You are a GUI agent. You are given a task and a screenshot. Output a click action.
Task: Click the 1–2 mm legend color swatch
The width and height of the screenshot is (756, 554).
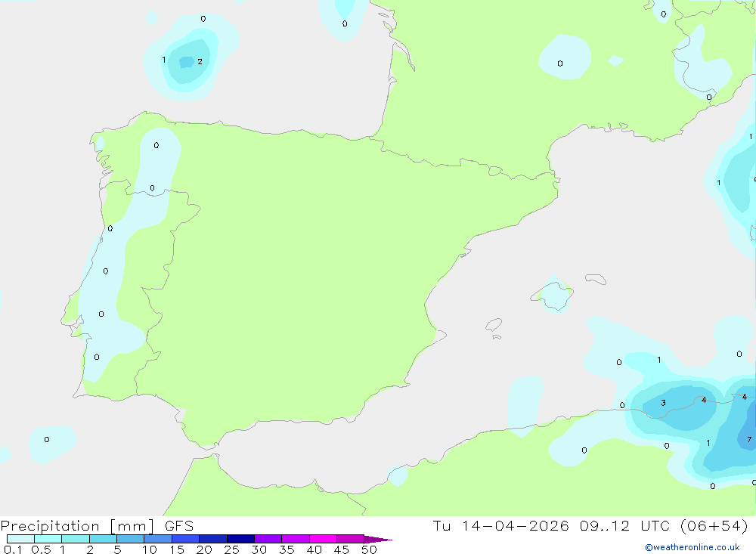tap(75, 539)
